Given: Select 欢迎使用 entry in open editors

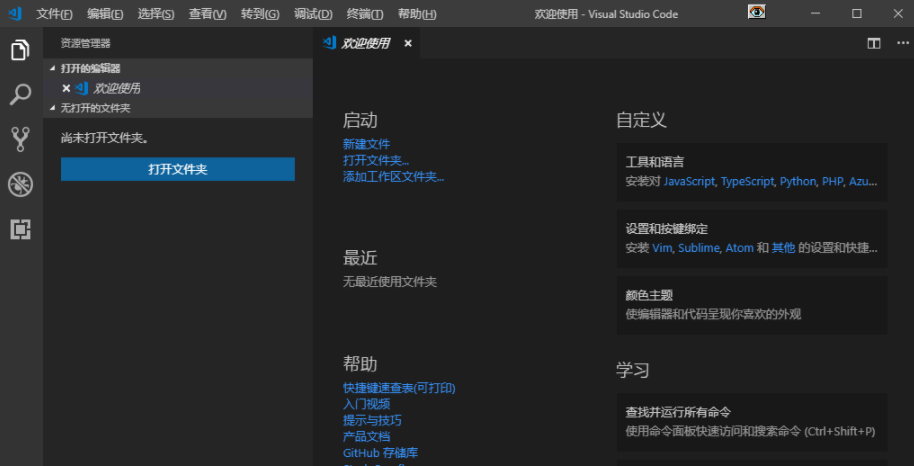Looking at the screenshot, I should tap(178, 89).
